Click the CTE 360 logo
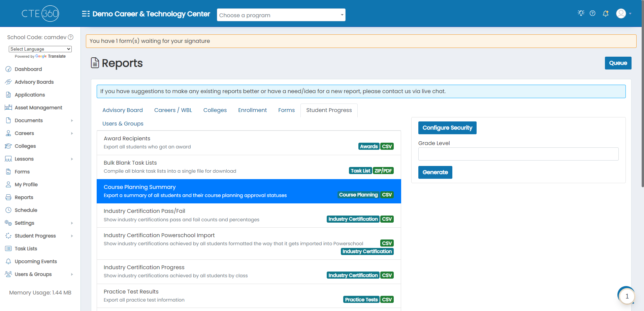 pyautogui.click(x=40, y=13)
